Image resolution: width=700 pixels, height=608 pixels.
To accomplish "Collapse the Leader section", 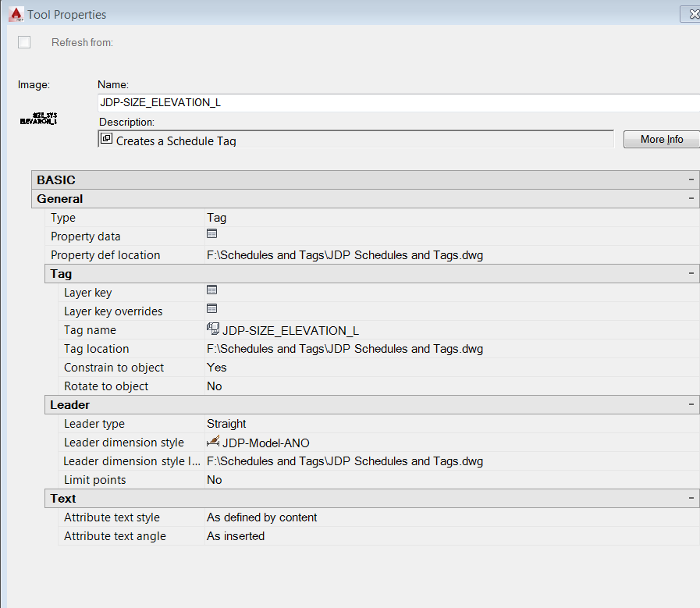I will coord(690,404).
